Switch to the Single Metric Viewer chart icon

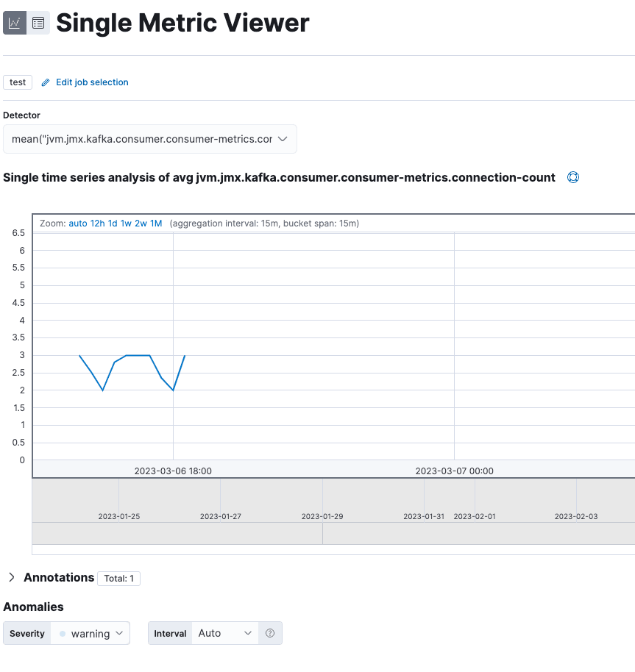15,24
